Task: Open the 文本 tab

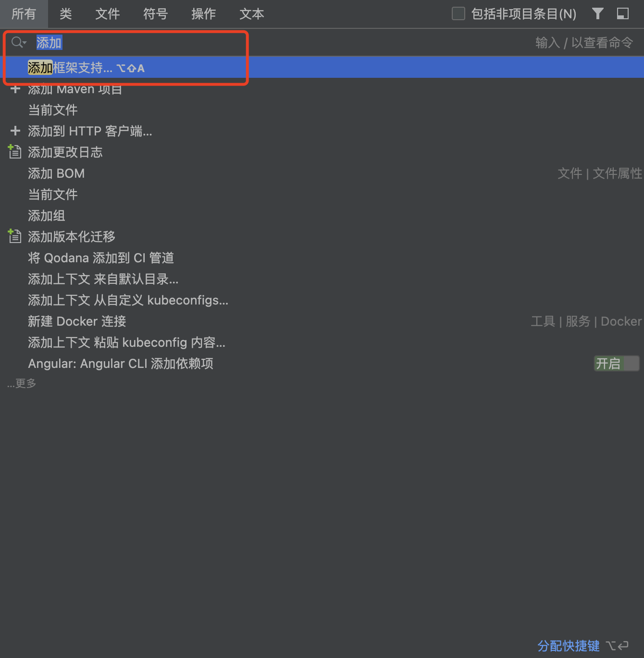Action: tap(252, 14)
